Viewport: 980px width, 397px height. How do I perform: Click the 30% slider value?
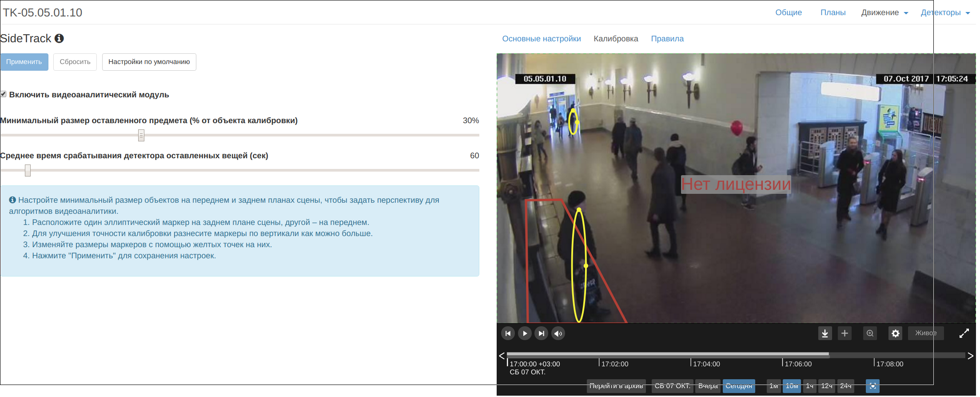click(x=471, y=120)
